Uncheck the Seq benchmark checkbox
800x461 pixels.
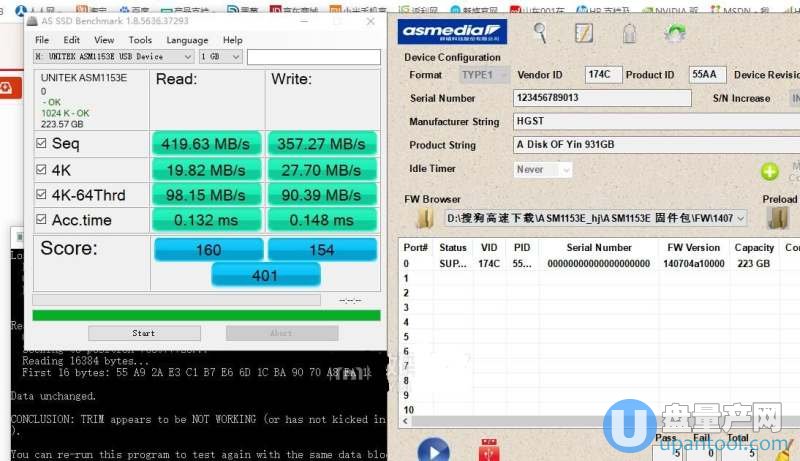tap(41, 144)
